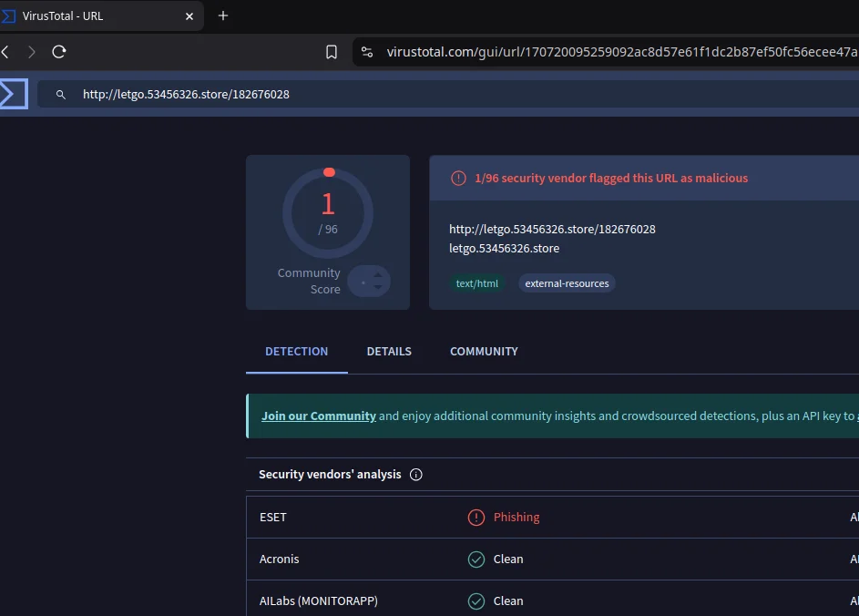Click the VirusTotal URL search field
859x616 pixels.
tap(447, 94)
